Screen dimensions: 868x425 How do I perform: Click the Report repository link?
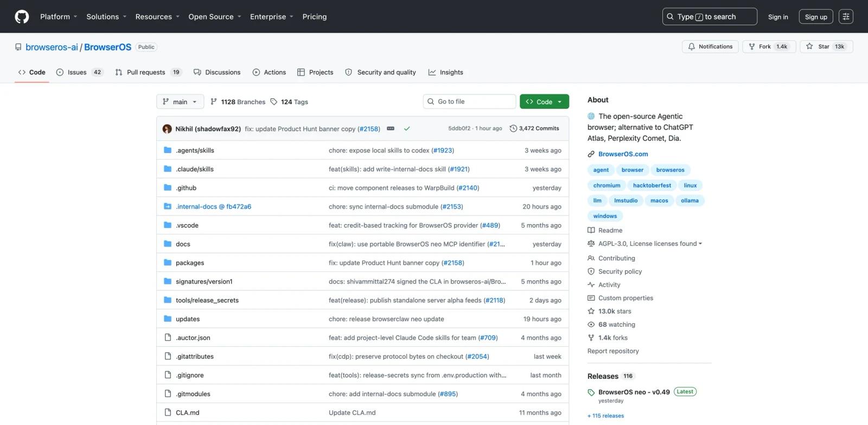tap(613, 351)
